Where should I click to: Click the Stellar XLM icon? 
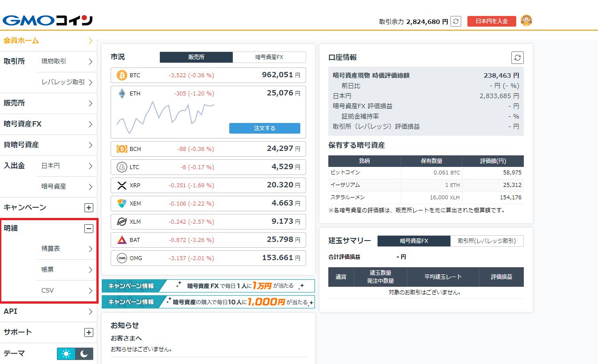coord(122,222)
